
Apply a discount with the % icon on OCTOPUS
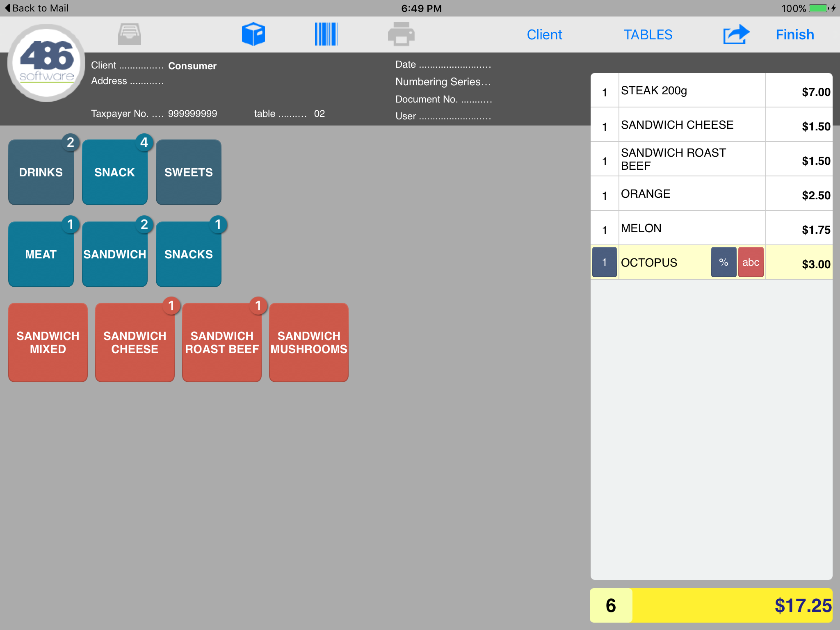[724, 262]
